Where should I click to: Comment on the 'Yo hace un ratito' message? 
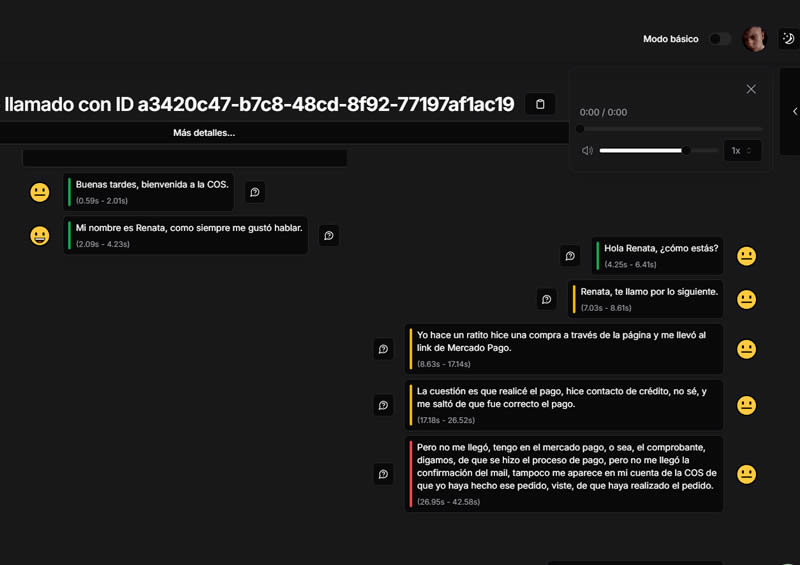click(x=383, y=349)
